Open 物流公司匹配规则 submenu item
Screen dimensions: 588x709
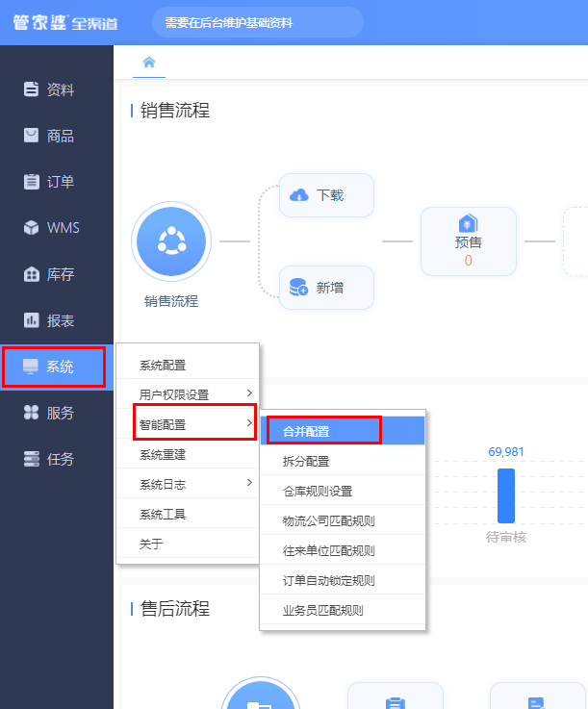click(x=343, y=520)
